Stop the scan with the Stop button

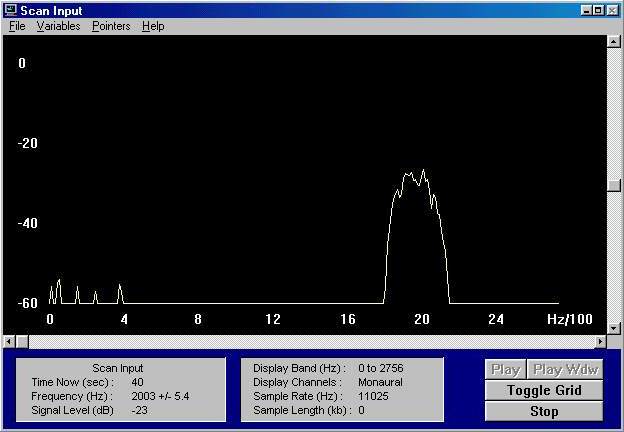pyautogui.click(x=544, y=411)
